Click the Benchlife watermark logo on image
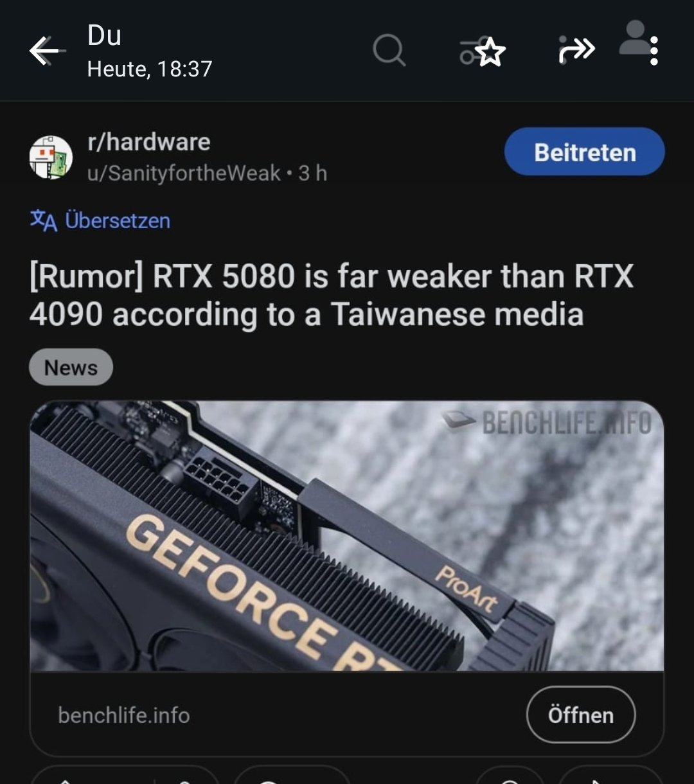Viewport: 694px width, 784px height. click(x=546, y=423)
